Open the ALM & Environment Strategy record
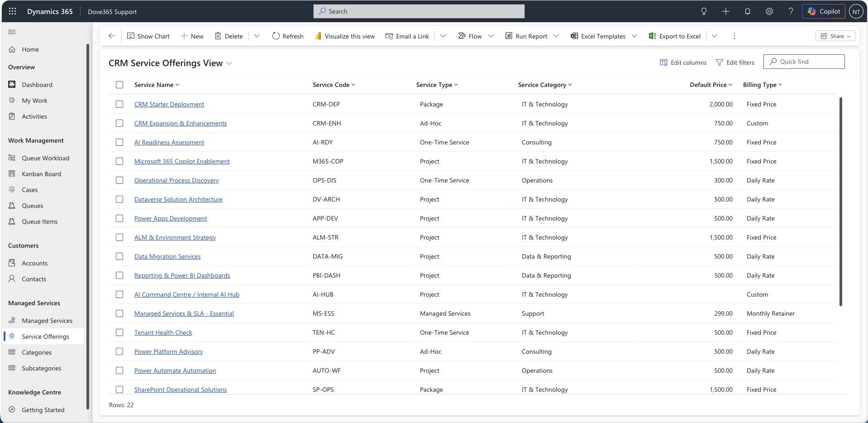The width and height of the screenshot is (868, 423). [x=175, y=237]
